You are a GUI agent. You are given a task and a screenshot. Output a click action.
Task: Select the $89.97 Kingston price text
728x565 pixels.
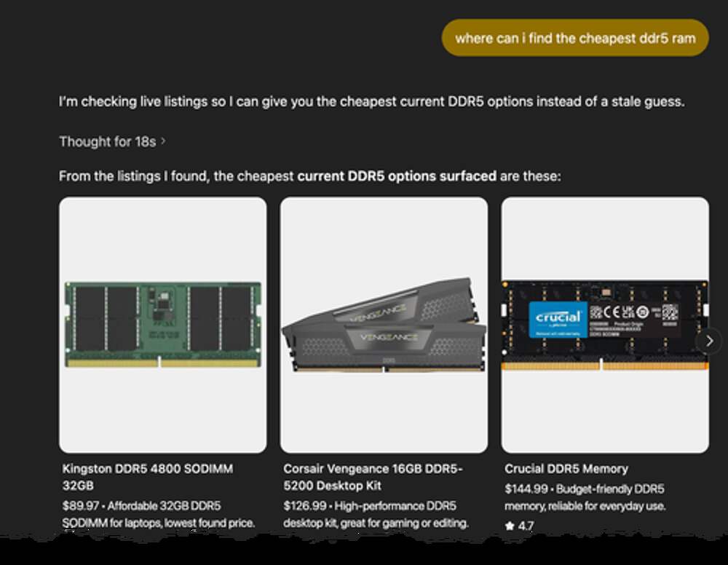pos(80,505)
